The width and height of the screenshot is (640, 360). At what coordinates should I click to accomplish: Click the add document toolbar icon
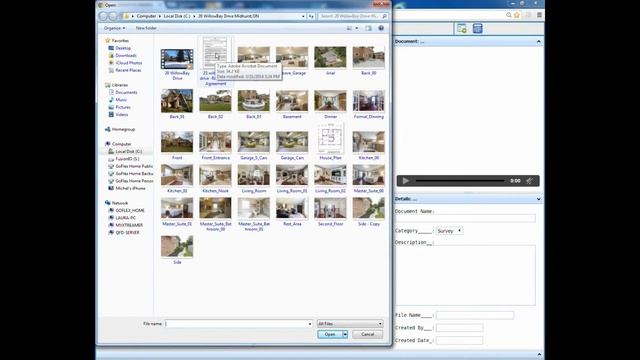462,28
